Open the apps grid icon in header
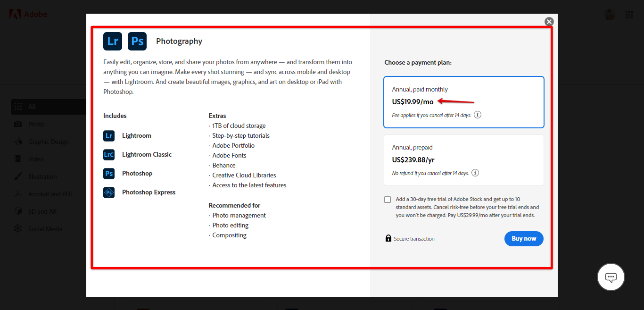644x310 pixels. pyautogui.click(x=629, y=15)
